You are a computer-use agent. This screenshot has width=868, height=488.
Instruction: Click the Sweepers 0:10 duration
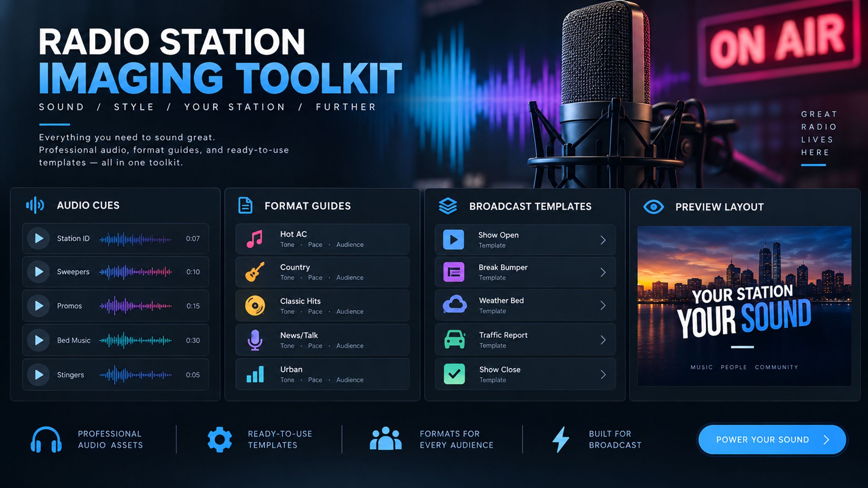tap(193, 272)
